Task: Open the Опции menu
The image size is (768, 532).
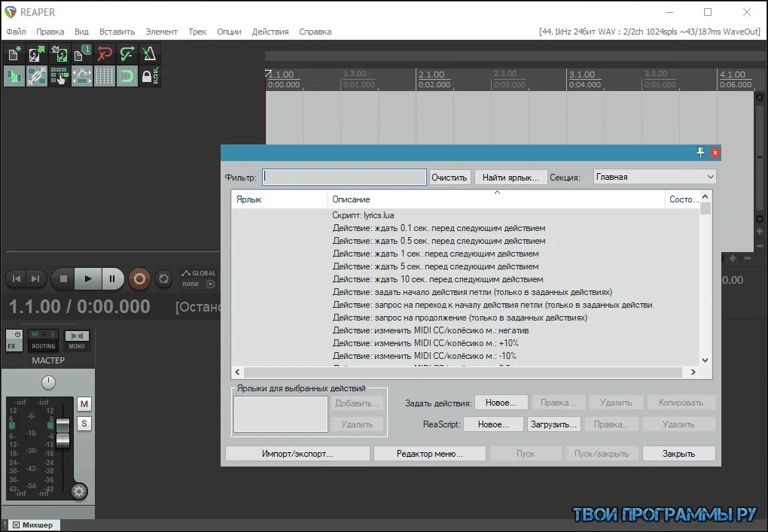Action: pyautogui.click(x=229, y=32)
